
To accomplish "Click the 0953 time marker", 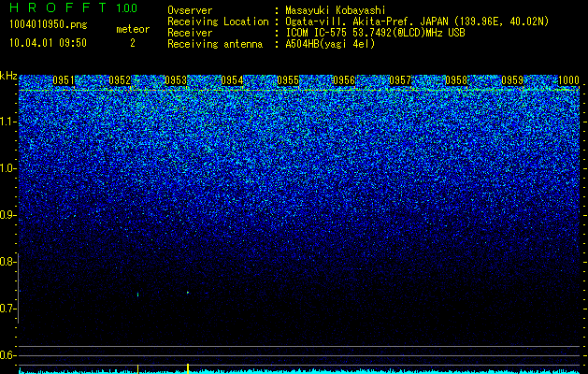I will tap(176, 80).
